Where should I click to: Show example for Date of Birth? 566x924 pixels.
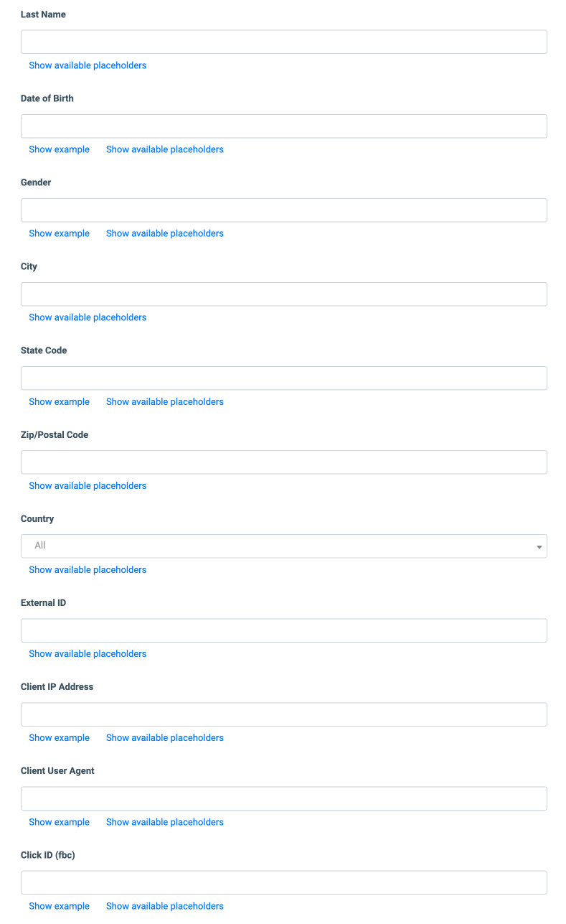(59, 149)
